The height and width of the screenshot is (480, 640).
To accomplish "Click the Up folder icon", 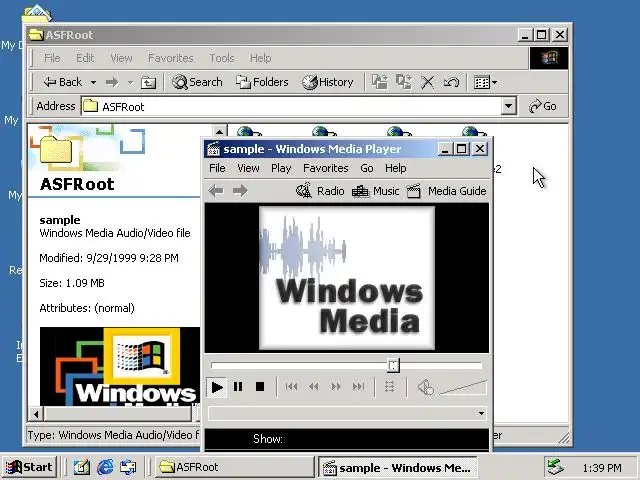I will (148, 82).
